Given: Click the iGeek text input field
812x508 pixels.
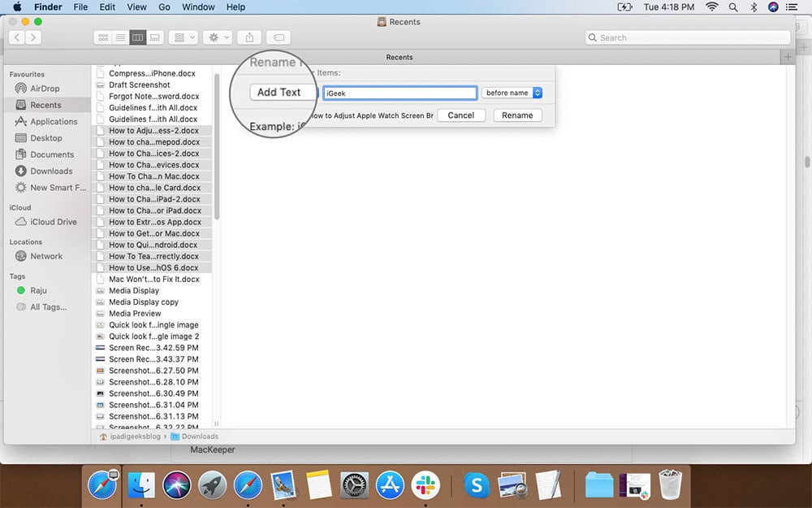Looking at the screenshot, I should click(x=399, y=92).
